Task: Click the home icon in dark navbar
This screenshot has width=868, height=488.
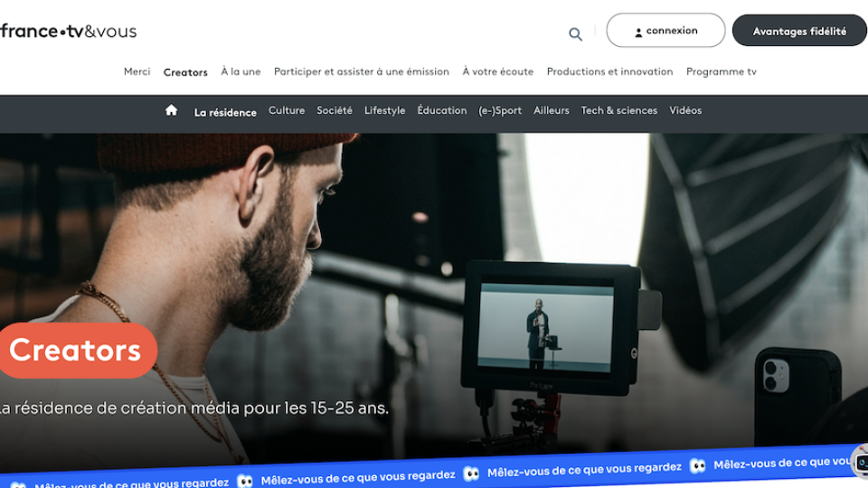Action: [x=171, y=110]
